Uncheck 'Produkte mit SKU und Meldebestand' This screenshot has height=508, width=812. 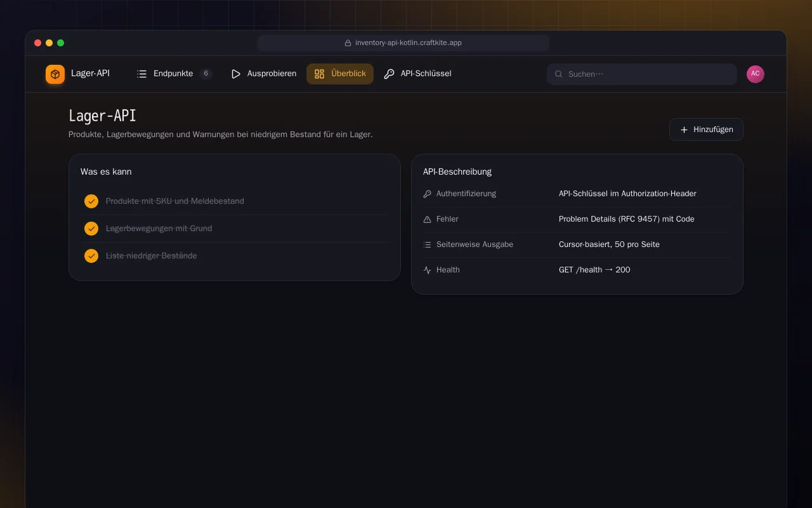tap(91, 201)
